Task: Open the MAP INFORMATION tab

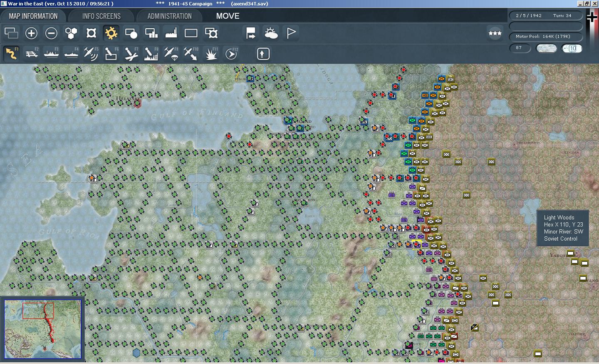Action: (x=33, y=16)
